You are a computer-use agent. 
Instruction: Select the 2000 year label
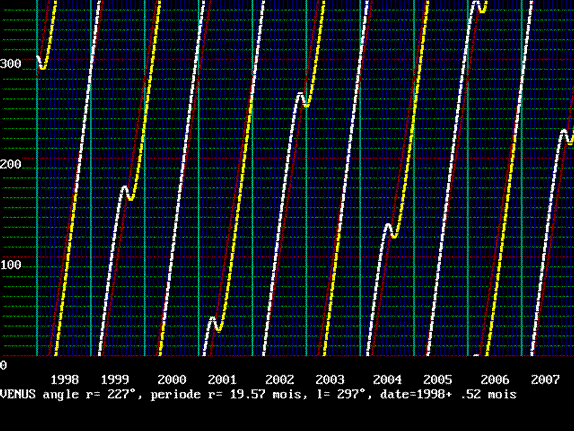point(172,380)
